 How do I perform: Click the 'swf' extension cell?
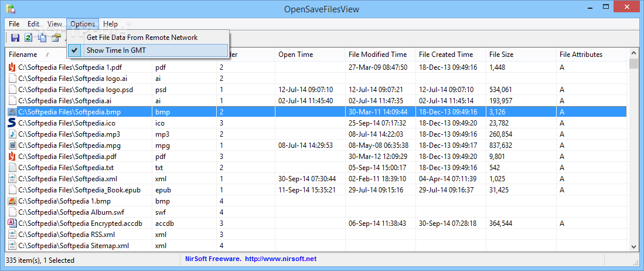pos(184,212)
